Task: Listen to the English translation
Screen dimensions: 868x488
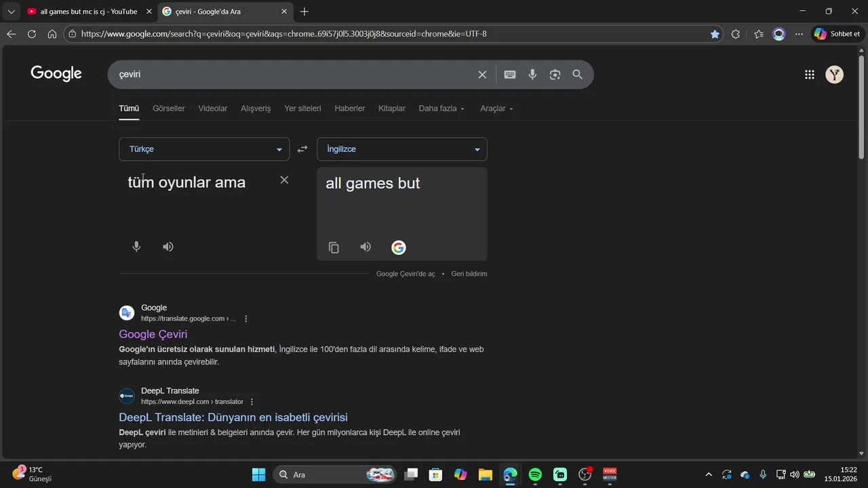Action: (366, 247)
